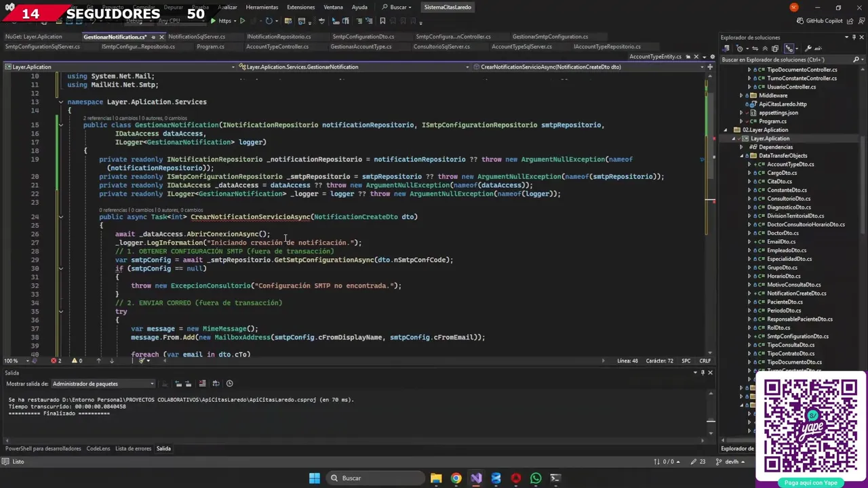Switch to SmtpConfigurationDto.cs tab

(363, 37)
